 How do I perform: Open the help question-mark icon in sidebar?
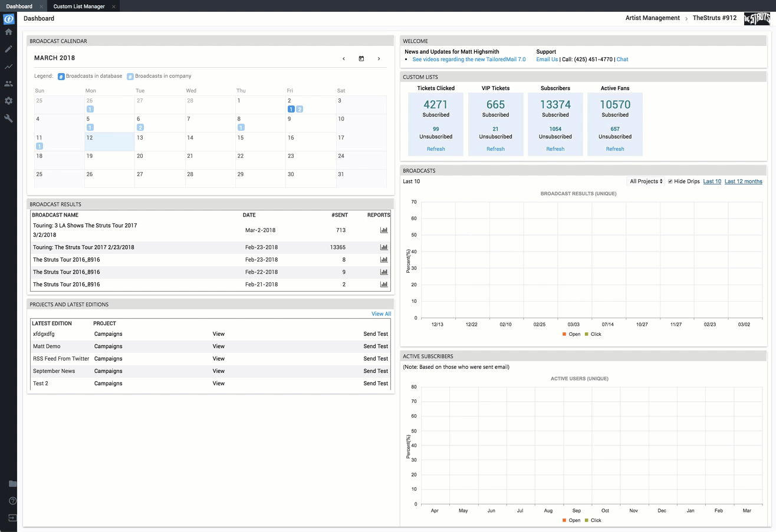click(x=12, y=501)
